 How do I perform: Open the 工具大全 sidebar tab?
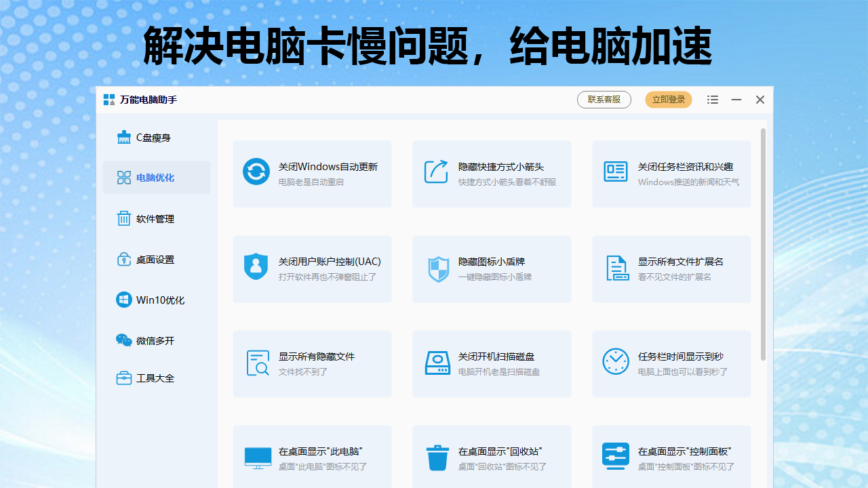coord(157,378)
